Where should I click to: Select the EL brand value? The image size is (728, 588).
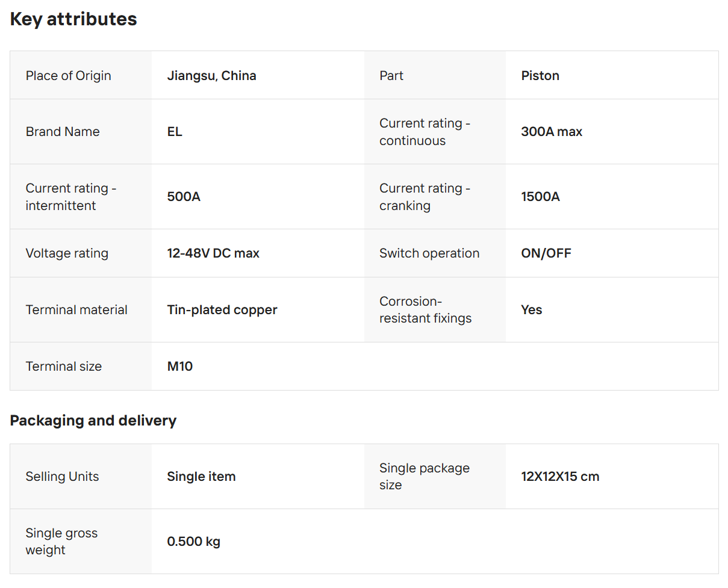[x=175, y=132]
